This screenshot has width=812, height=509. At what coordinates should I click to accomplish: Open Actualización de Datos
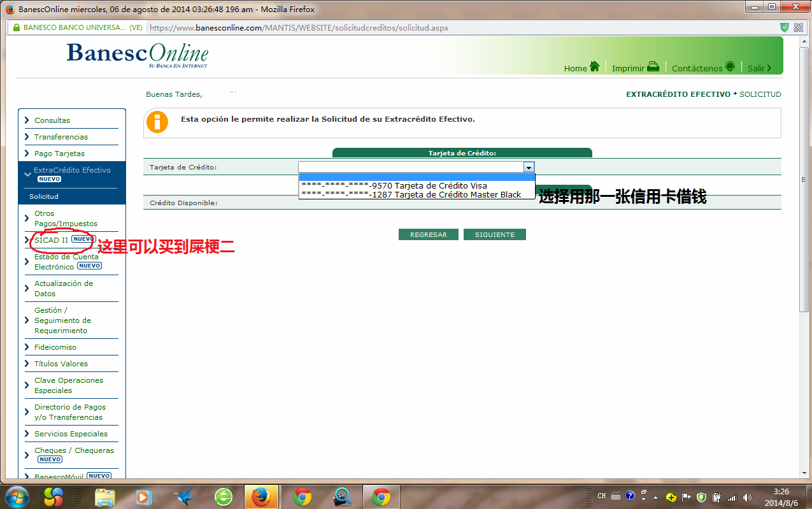64,289
